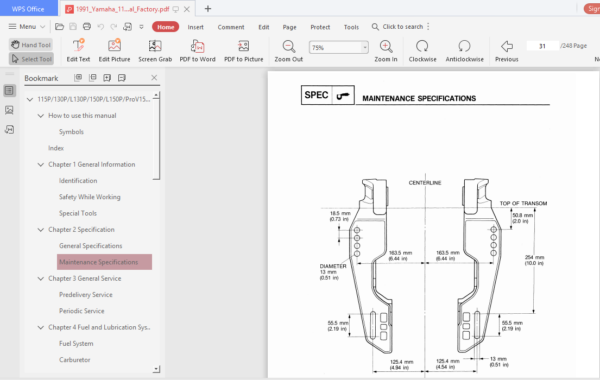
Task: Click the collapse all bookmarks icon
Action: tap(93, 78)
